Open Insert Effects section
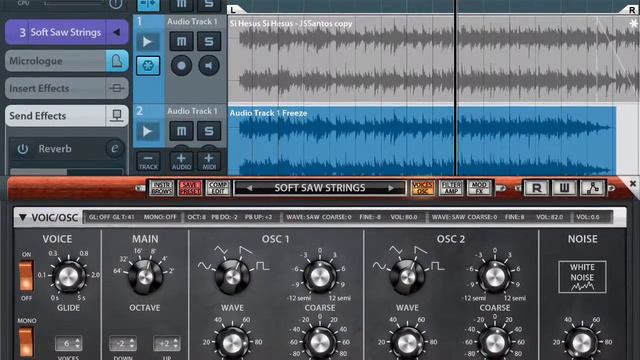The image size is (640, 360). click(x=67, y=88)
